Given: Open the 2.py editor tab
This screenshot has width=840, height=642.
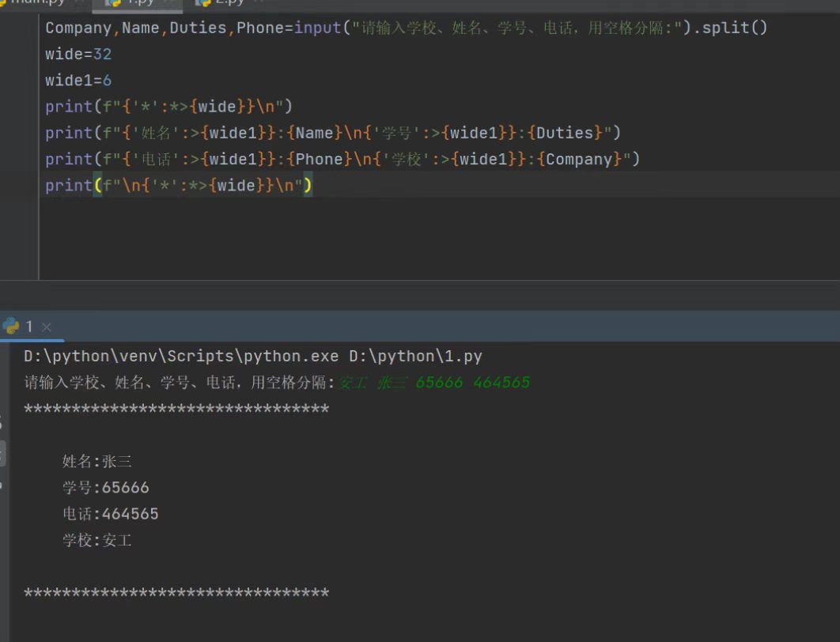Looking at the screenshot, I should tap(231, 2).
